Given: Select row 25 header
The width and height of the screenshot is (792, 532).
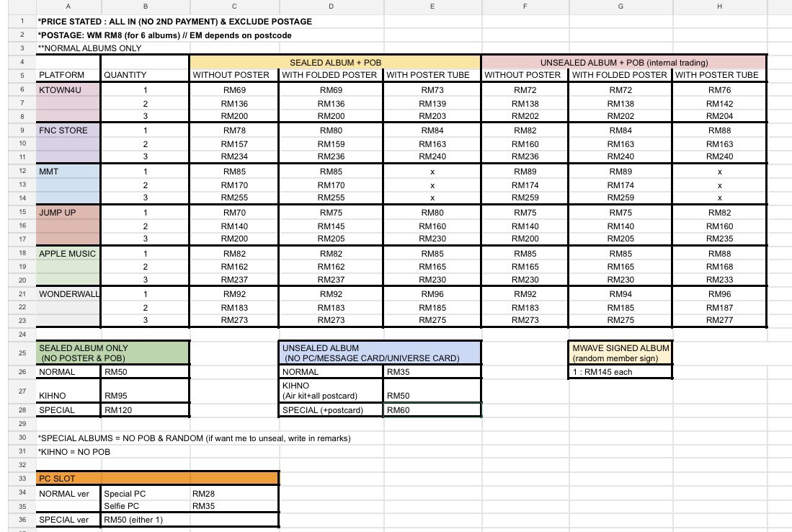Looking at the screenshot, I should point(22,353).
